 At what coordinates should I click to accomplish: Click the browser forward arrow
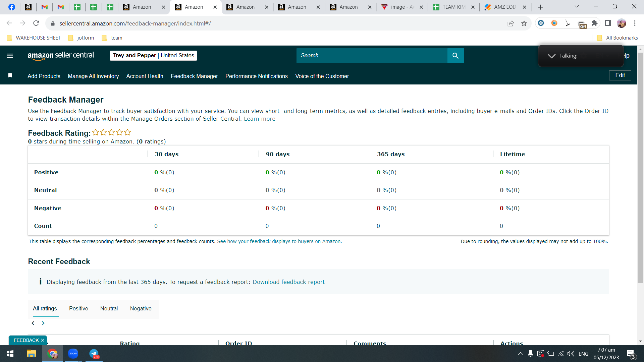coord(23,23)
